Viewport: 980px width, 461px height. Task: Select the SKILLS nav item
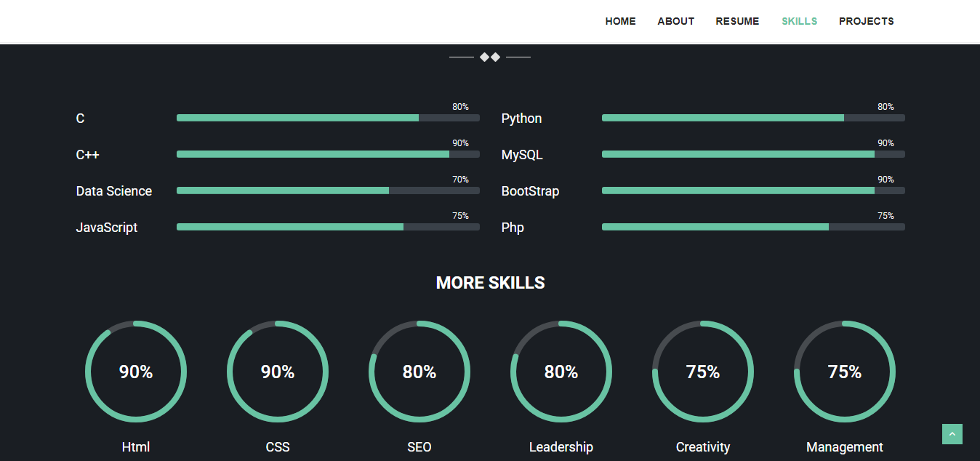tap(800, 21)
